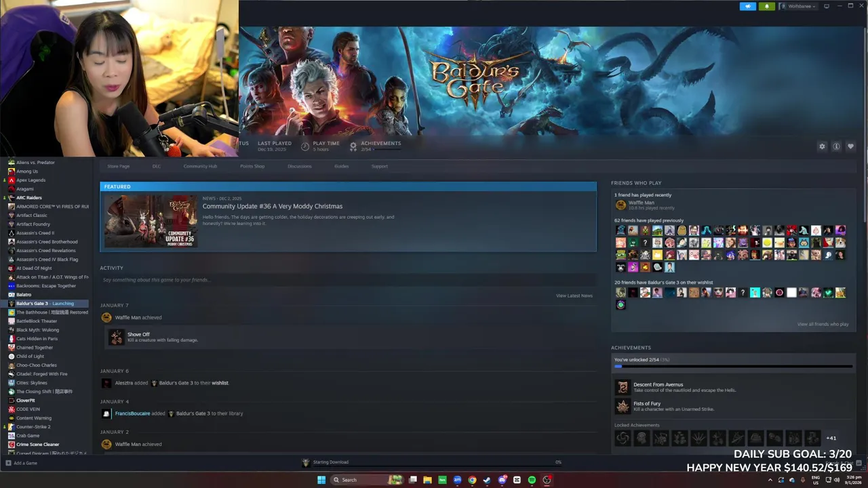Open the volume control in system tray
Screen dimensions: 868x488
[x=836, y=480]
